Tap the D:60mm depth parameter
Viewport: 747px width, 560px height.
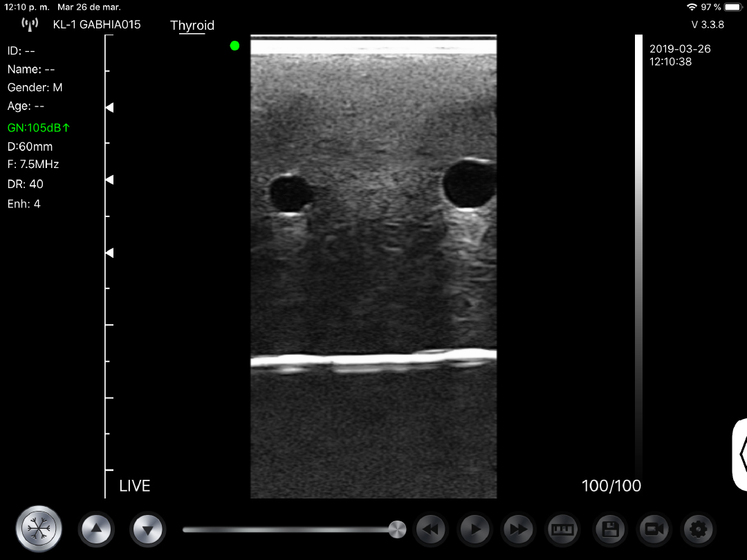click(30, 147)
